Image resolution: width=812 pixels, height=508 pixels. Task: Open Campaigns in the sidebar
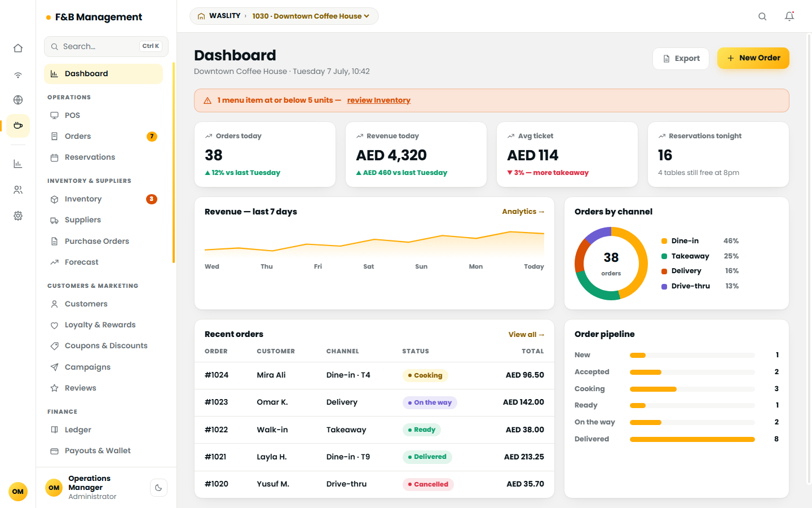tap(104, 367)
